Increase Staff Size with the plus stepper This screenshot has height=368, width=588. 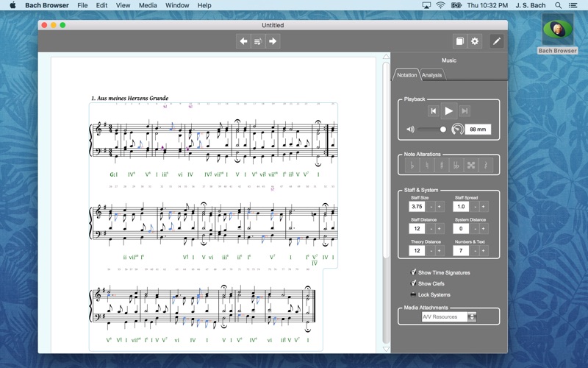(439, 207)
